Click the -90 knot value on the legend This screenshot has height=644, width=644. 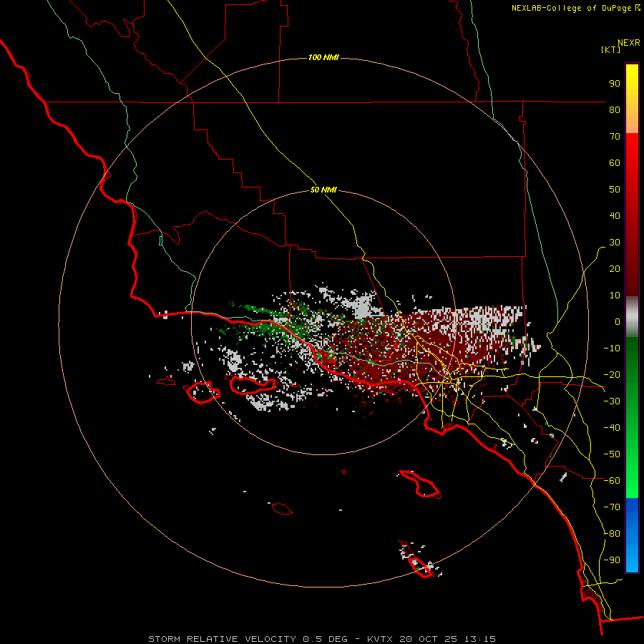click(x=612, y=560)
